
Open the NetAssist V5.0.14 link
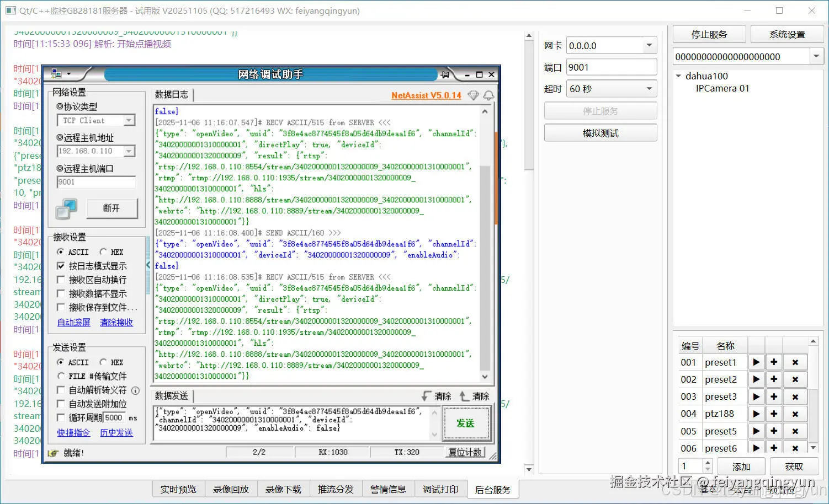pyautogui.click(x=426, y=95)
